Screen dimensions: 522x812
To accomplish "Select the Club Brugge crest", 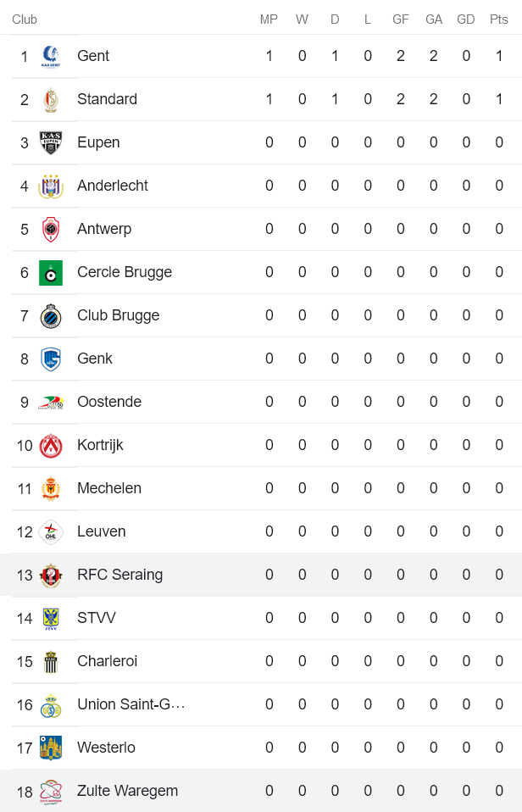I will [49, 315].
